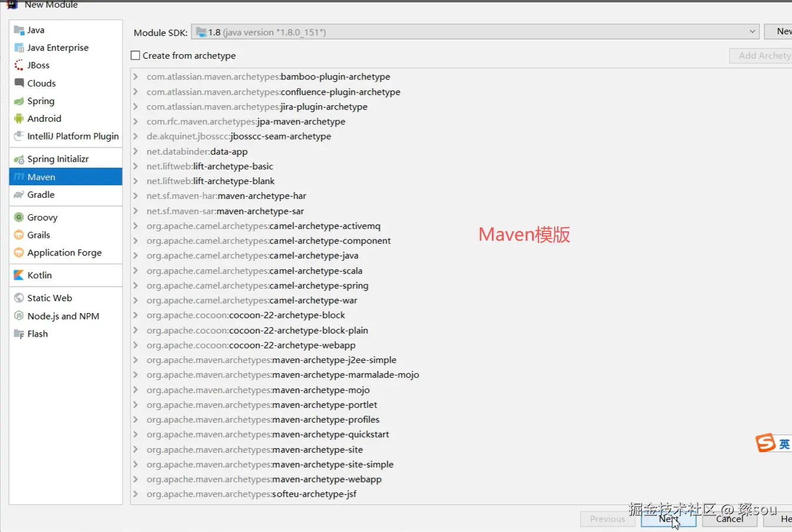Screen dimensions: 792x532
Task: Click the Cancel button
Action: (730, 518)
